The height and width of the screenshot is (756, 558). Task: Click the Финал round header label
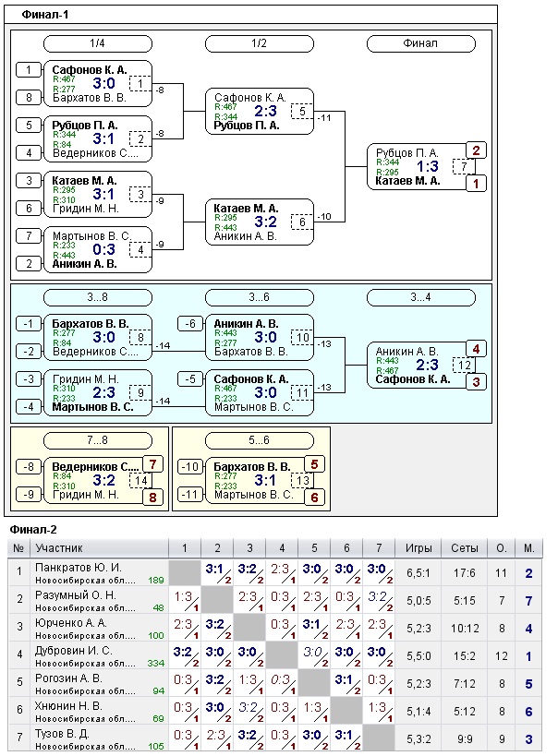[x=421, y=43]
